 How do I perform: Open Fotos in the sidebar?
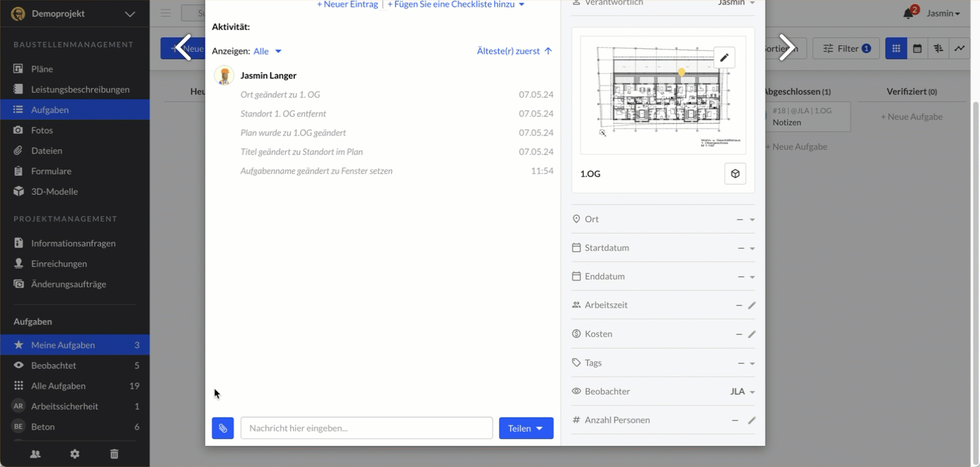pos(42,130)
